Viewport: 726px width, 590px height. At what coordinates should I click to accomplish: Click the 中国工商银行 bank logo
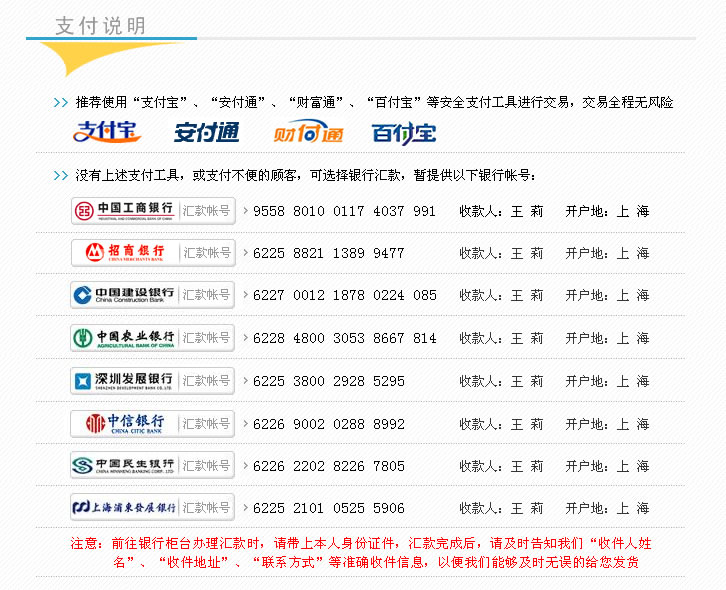(x=124, y=211)
